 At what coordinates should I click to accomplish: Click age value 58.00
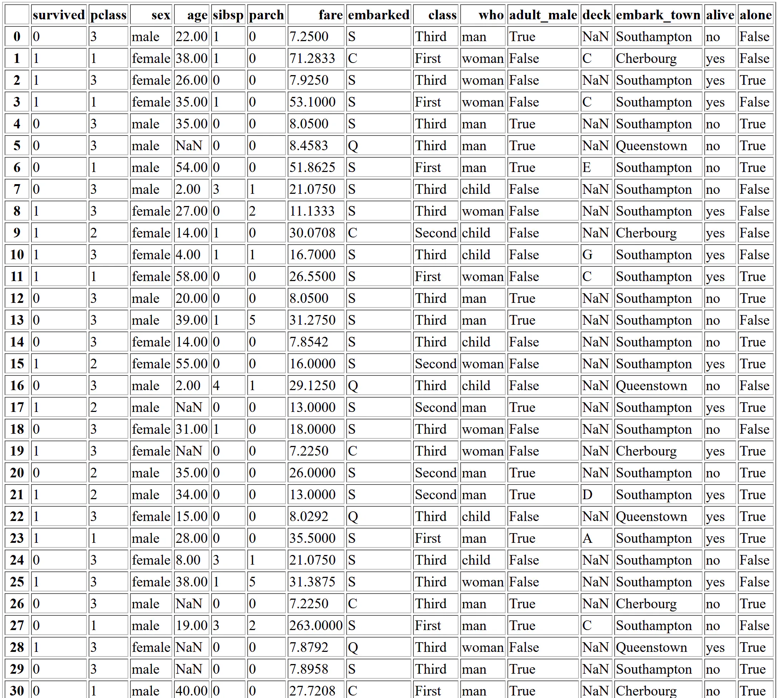pos(192,276)
